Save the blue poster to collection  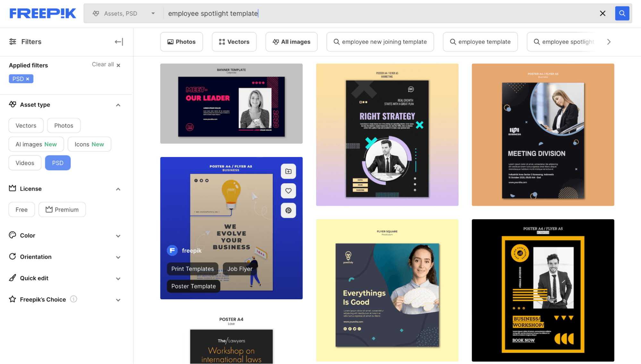288,171
